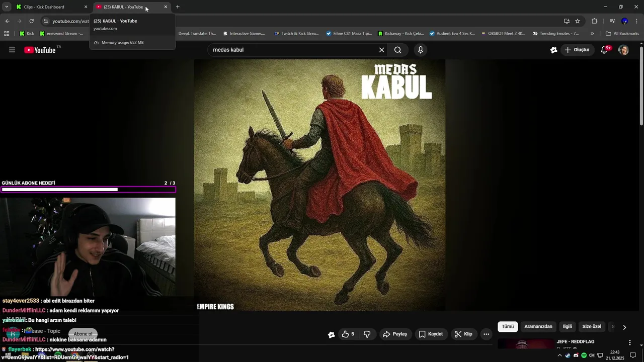Close the Clips - Kick Dashboard tab

click(86, 7)
